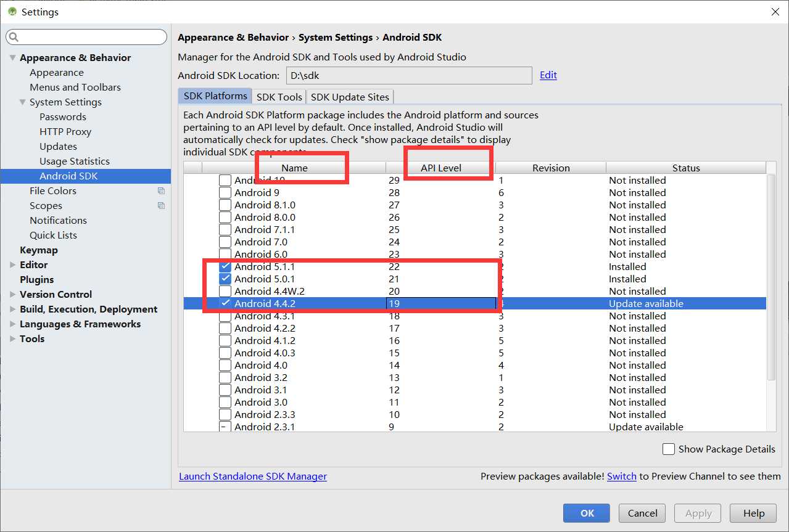789x532 pixels.
Task: Select HTTP Proxy in settings tree
Action: (x=65, y=132)
